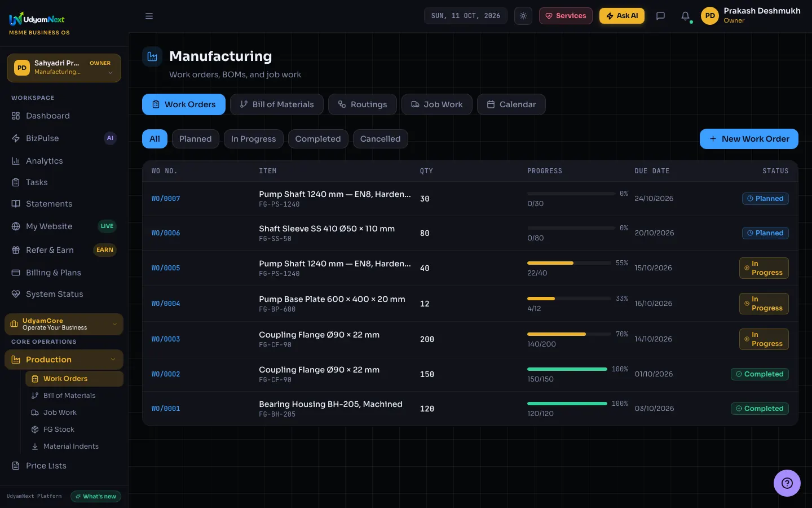This screenshot has width=812, height=508.
Task: Collapse the Production menu chevron
Action: coord(113,360)
